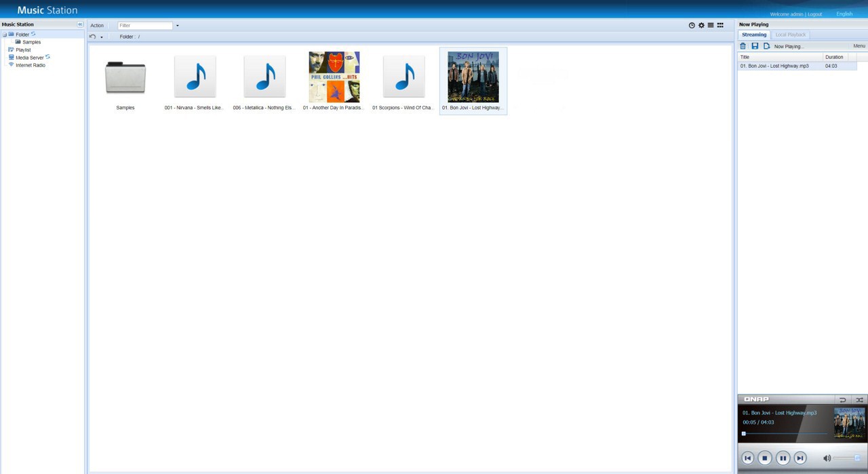This screenshot has width=868, height=474.
Task: Click the Logout link
Action: coord(814,14)
